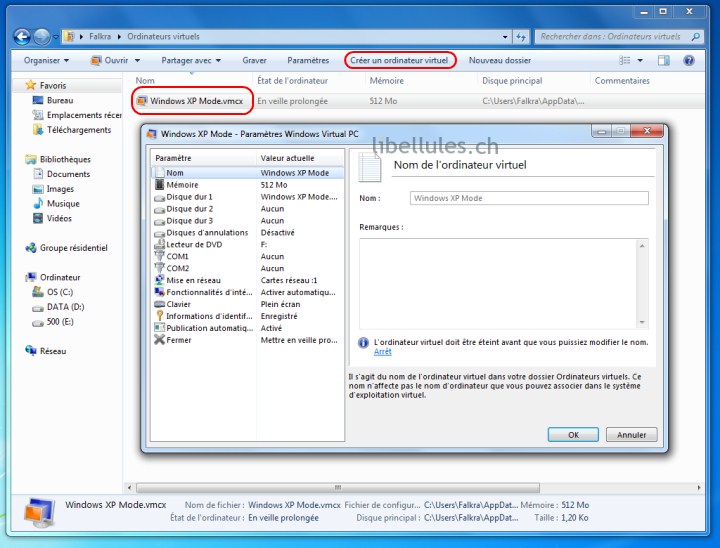Click the refresh icon next to address bar
Viewport: 720px width, 548px height.
pyautogui.click(x=521, y=37)
